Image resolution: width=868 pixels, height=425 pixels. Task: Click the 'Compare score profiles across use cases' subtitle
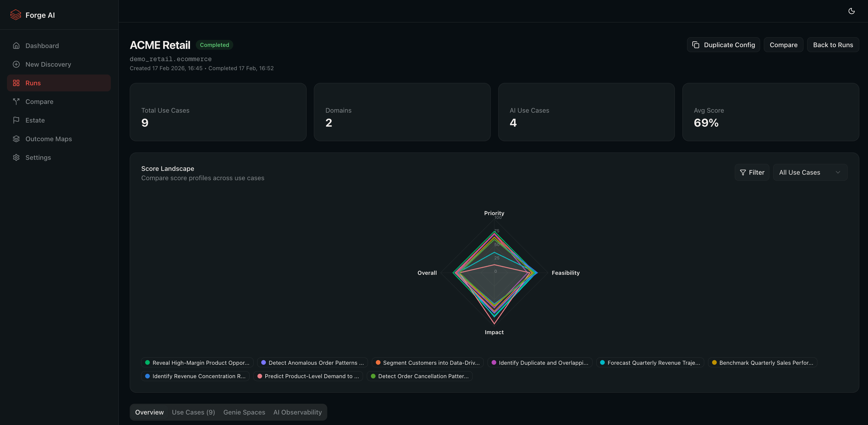pos(202,178)
